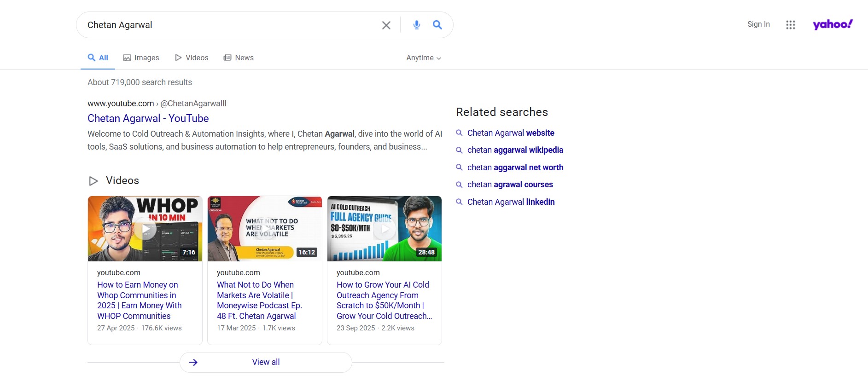Switch to the Videos tab
Screen dimensions: 868x387
pyautogui.click(x=192, y=58)
